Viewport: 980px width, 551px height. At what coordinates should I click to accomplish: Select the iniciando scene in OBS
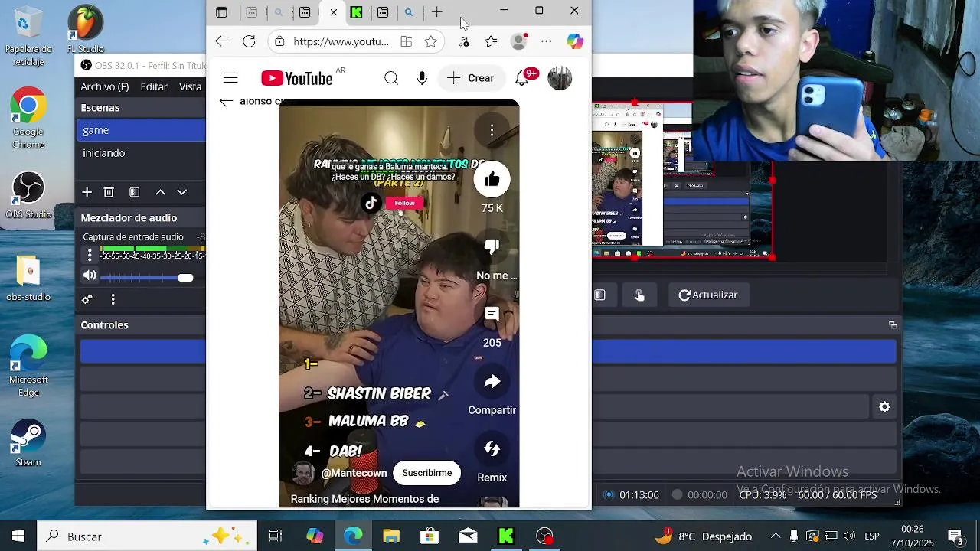[x=142, y=153]
